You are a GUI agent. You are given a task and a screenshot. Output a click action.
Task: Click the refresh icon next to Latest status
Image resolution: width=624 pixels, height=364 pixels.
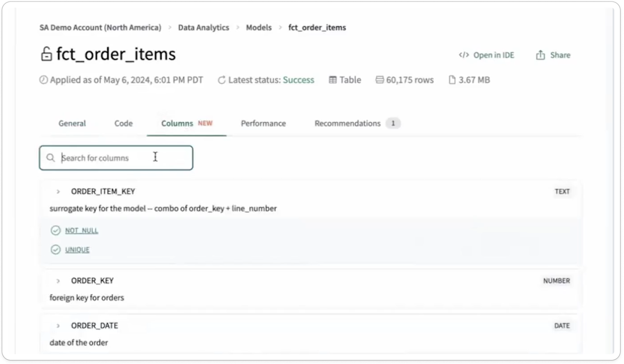[221, 80]
